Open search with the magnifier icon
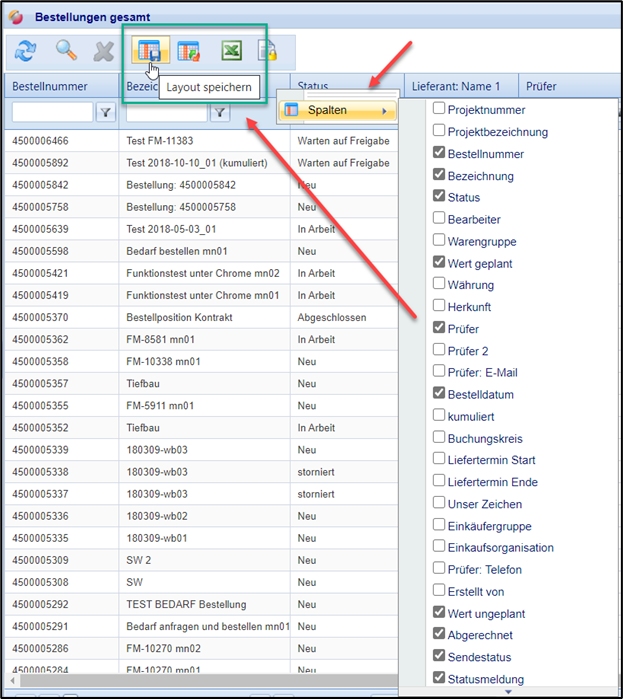Image resolution: width=623 pixels, height=699 pixels. (x=65, y=51)
